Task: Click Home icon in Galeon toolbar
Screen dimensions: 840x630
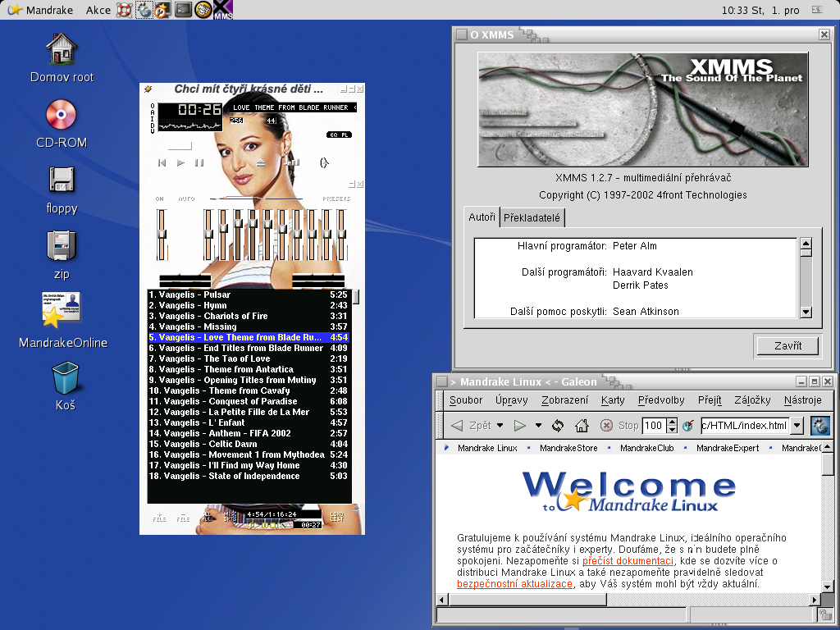Action: [x=582, y=426]
